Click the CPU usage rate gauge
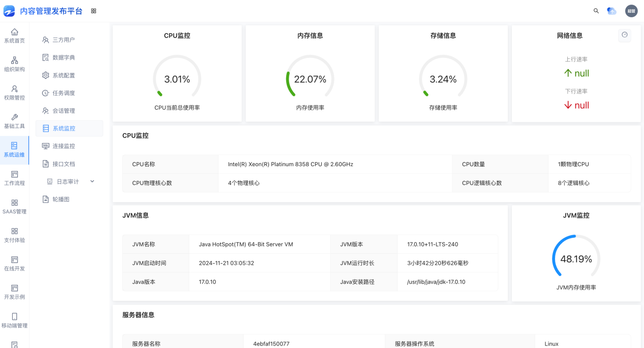 pyautogui.click(x=177, y=79)
